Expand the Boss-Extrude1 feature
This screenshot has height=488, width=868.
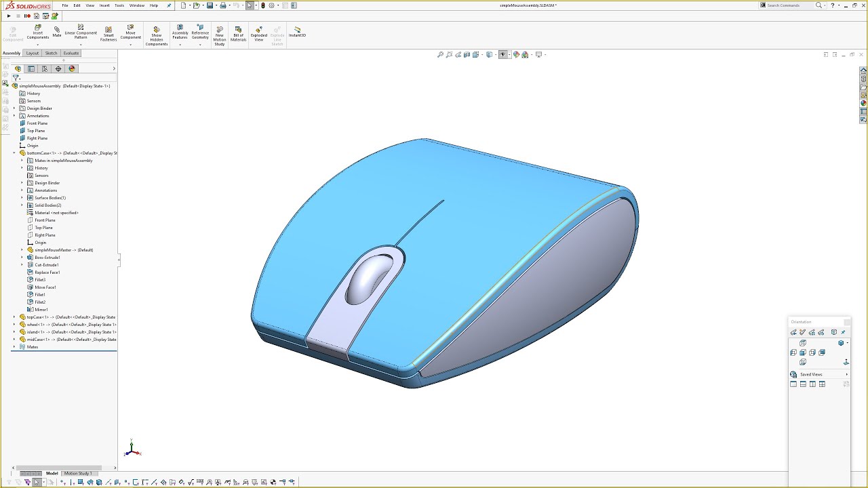tap(22, 258)
